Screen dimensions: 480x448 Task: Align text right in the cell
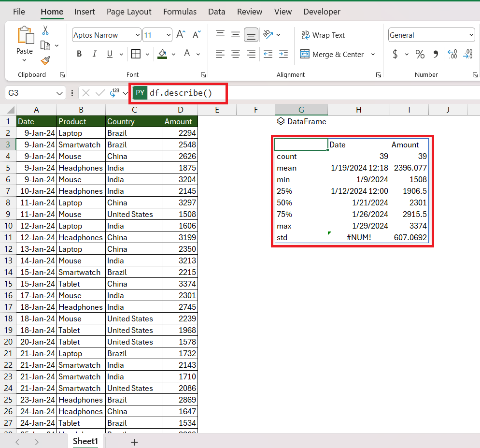[251, 54]
